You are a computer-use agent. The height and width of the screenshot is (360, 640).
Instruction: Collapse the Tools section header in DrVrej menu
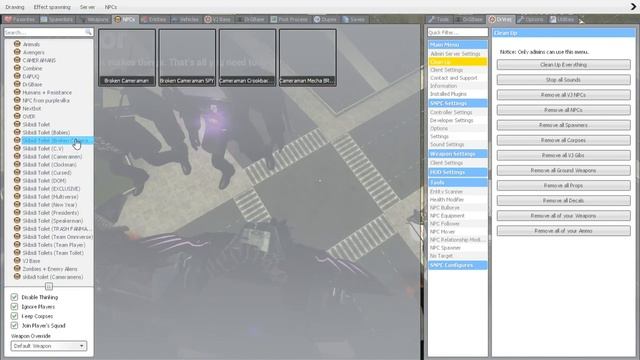pos(458,182)
